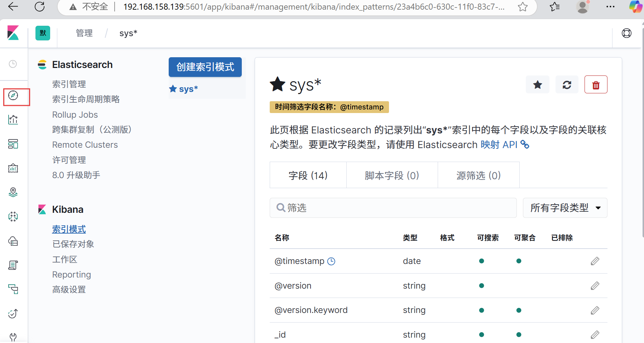
Task: Select sys* in index pattern list
Action: (188, 89)
